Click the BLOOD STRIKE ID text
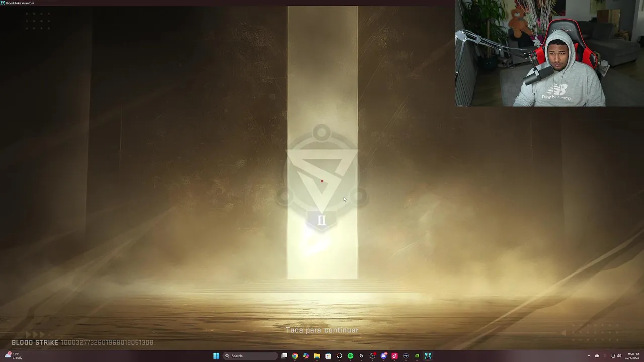 [x=83, y=342]
